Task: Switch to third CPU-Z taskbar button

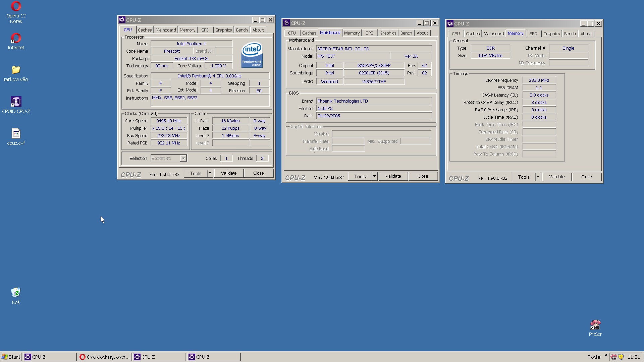Action: coord(214,357)
